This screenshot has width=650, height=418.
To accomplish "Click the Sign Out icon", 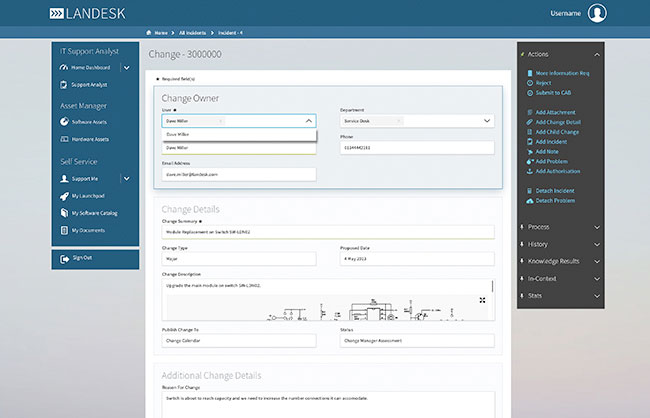I will pos(62,257).
